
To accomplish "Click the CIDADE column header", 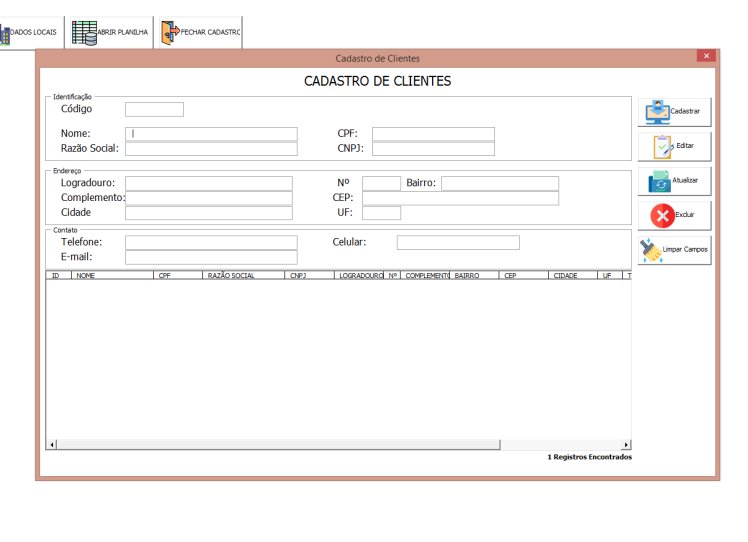I will pyautogui.click(x=573, y=275).
